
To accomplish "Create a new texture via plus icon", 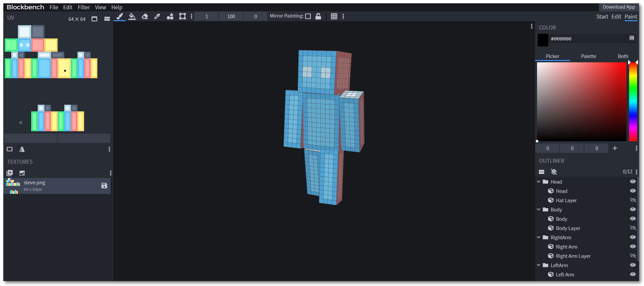I will (x=10, y=173).
